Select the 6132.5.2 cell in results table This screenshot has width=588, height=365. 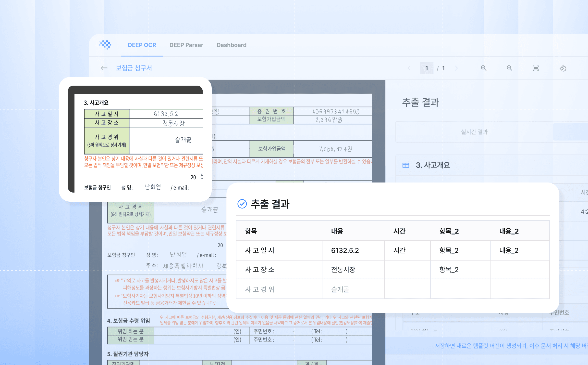pos(345,250)
